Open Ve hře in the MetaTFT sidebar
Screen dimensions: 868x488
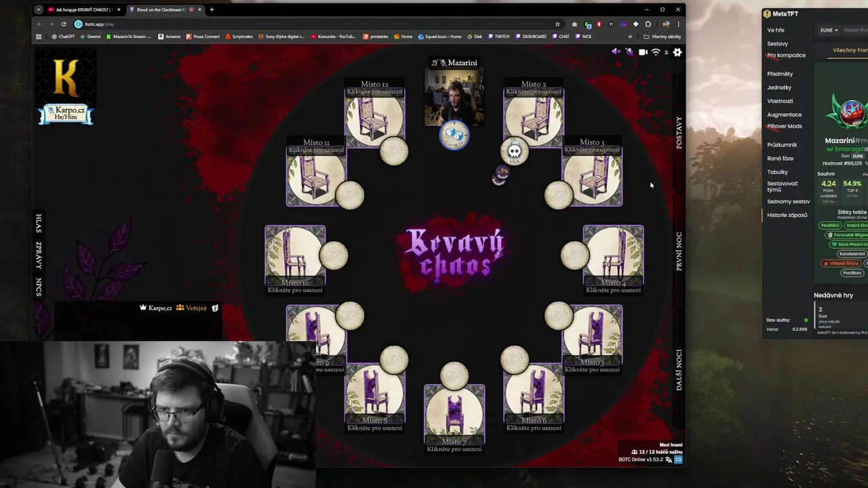pyautogui.click(x=776, y=30)
